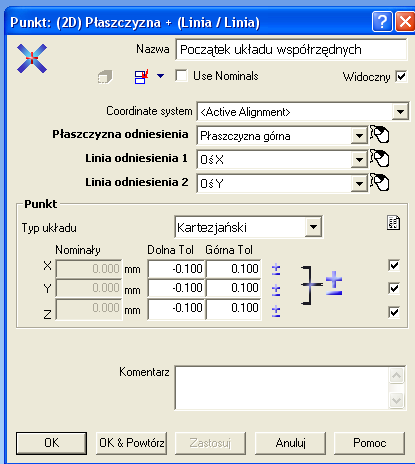415x464 pixels.
Task: Click the report sheet icon in Punkt group
Action: coord(394,223)
